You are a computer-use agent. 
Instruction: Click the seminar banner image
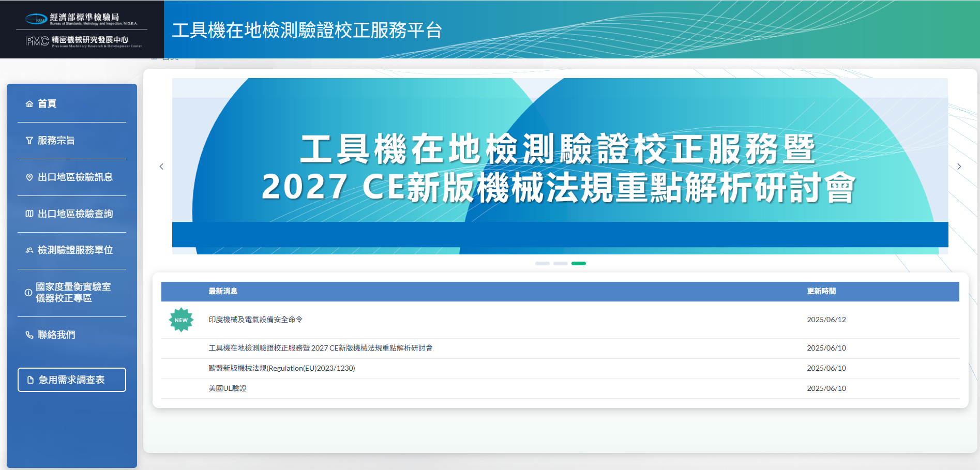point(560,166)
